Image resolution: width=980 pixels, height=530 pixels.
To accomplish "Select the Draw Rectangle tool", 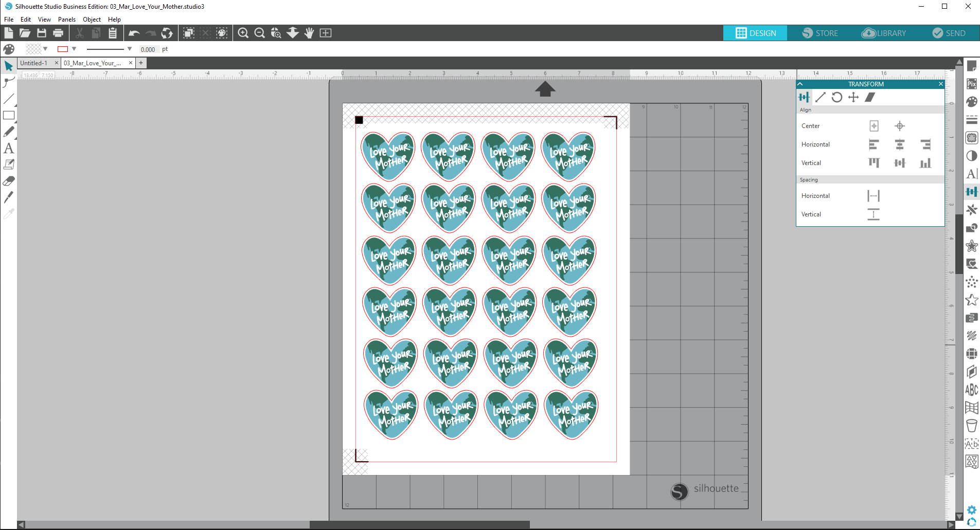I will (9, 115).
